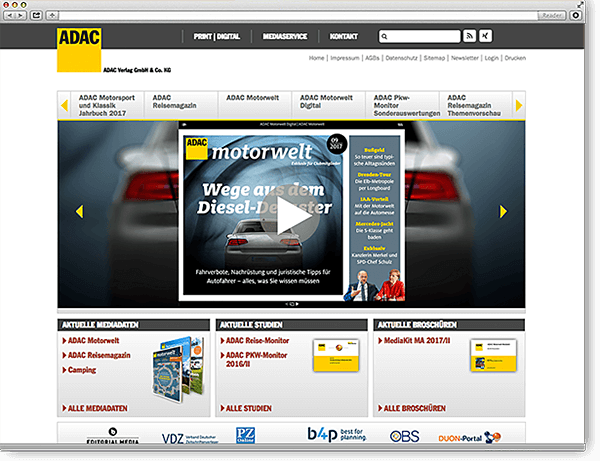Click the OBS partner logo
This screenshot has width=600, height=461.
[404, 436]
